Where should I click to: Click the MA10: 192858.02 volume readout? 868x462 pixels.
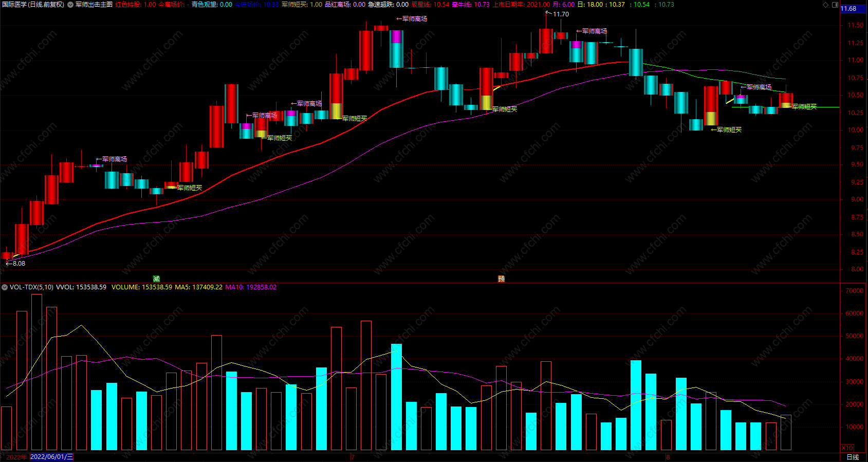coord(251,287)
